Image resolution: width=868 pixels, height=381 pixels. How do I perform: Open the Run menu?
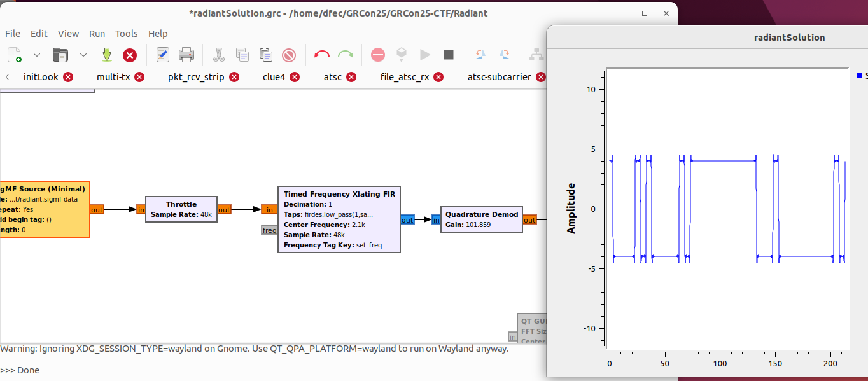tap(97, 34)
